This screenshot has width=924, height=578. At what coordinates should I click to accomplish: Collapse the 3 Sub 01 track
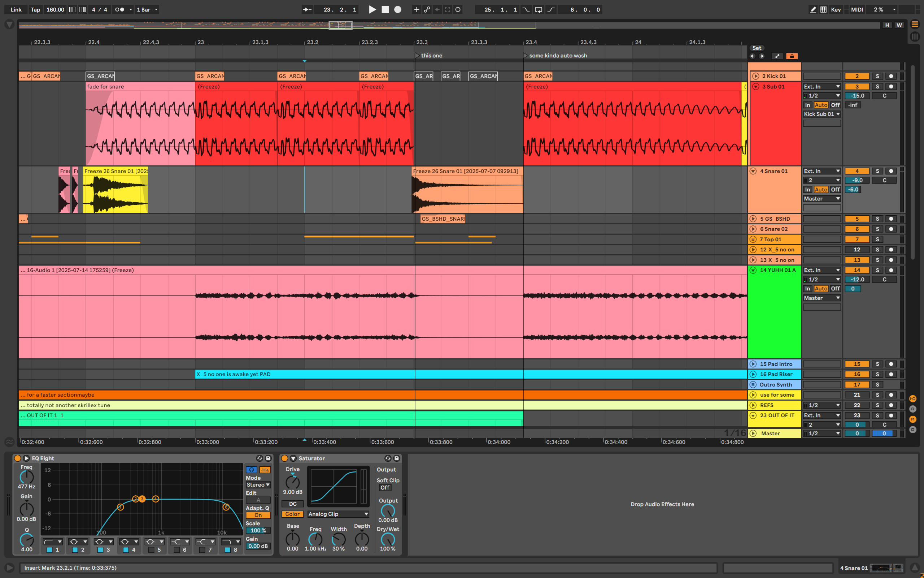pyautogui.click(x=755, y=86)
